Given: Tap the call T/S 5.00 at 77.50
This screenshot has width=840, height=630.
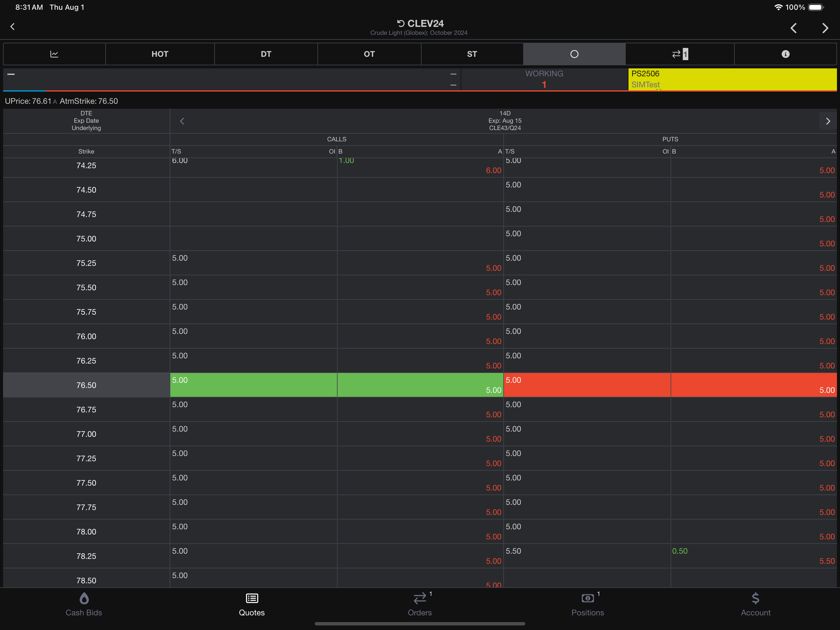Looking at the screenshot, I should (x=179, y=478).
